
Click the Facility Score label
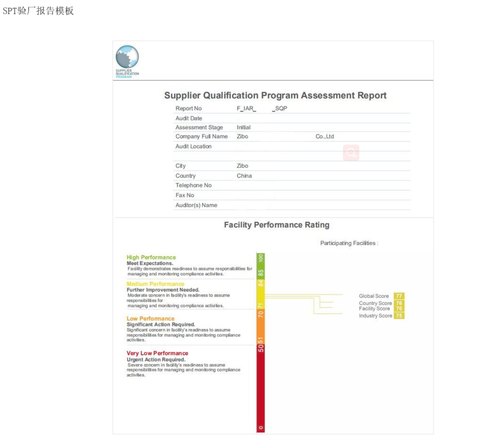coord(374,308)
